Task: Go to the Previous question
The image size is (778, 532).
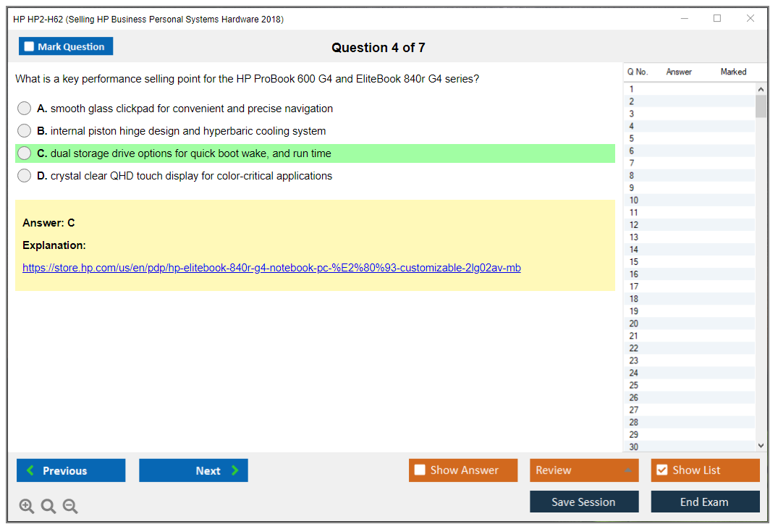Action: coord(71,470)
